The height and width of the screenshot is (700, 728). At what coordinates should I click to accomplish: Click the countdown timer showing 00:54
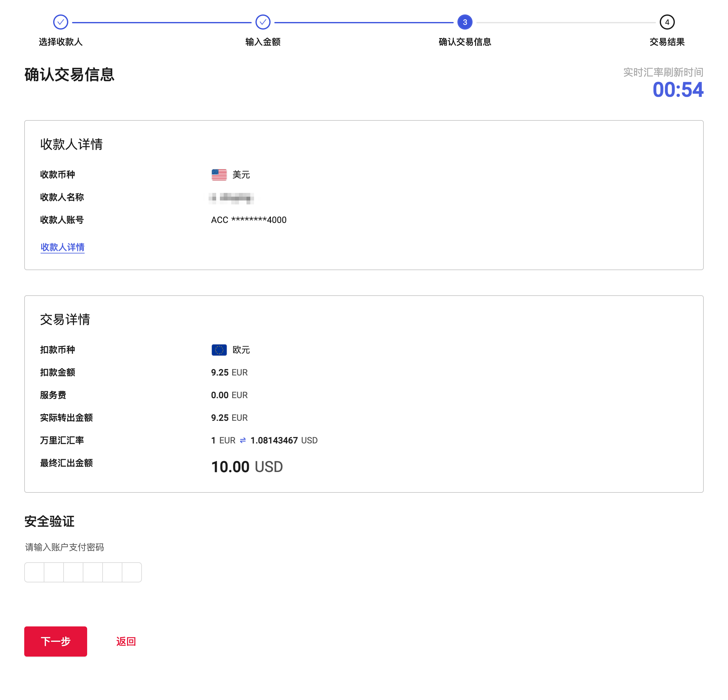[x=679, y=90]
